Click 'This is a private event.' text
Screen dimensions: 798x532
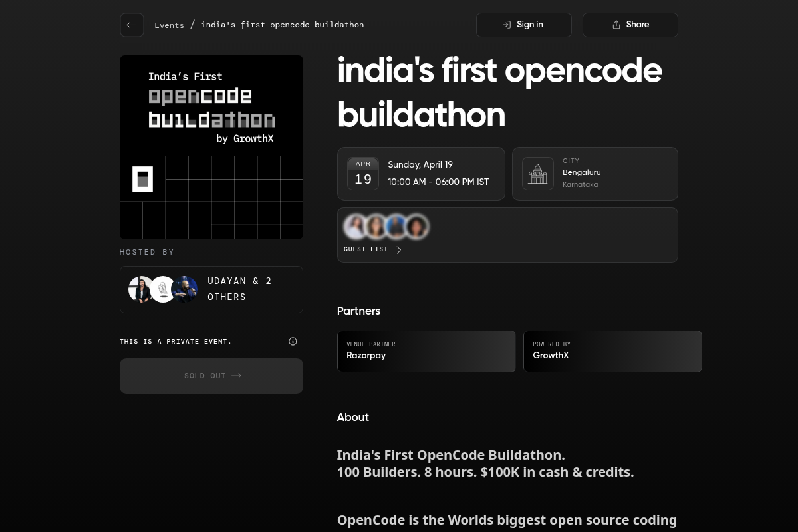coord(176,341)
